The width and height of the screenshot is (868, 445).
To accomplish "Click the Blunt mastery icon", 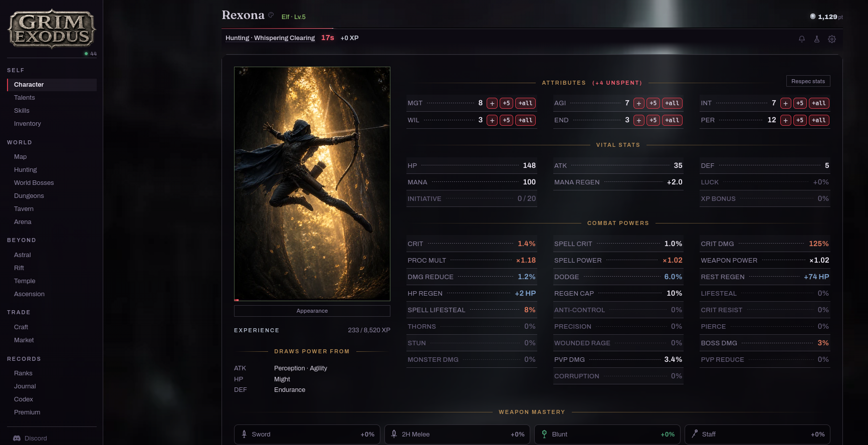I will 544,434.
